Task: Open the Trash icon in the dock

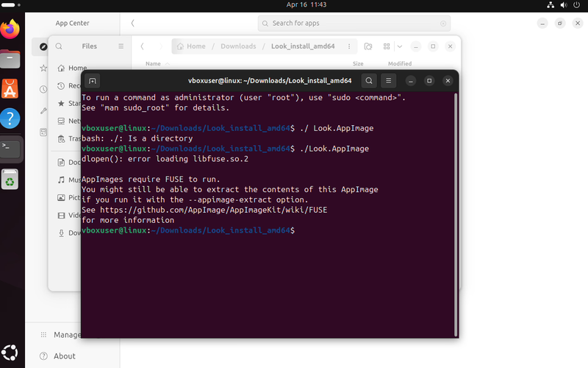Action: click(10, 179)
